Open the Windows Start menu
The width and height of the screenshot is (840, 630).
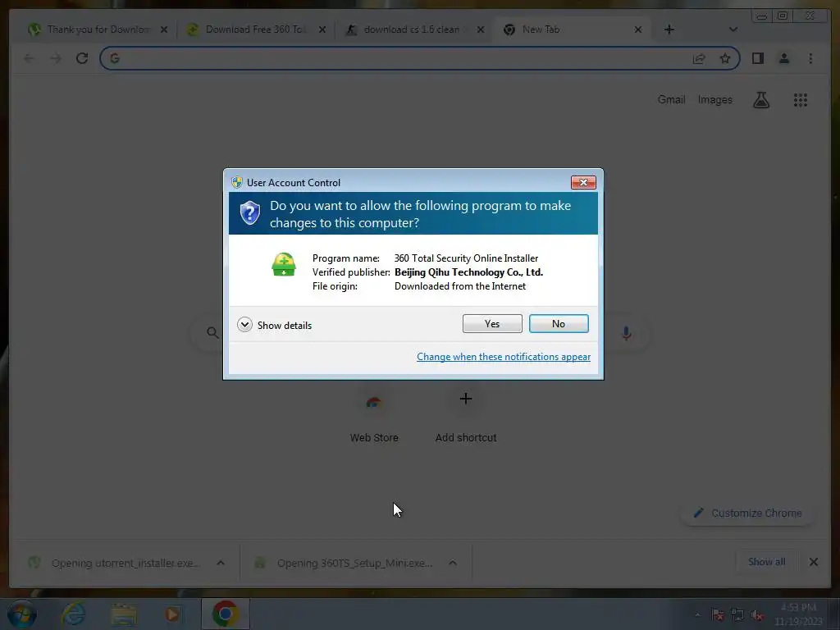tap(21, 614)
